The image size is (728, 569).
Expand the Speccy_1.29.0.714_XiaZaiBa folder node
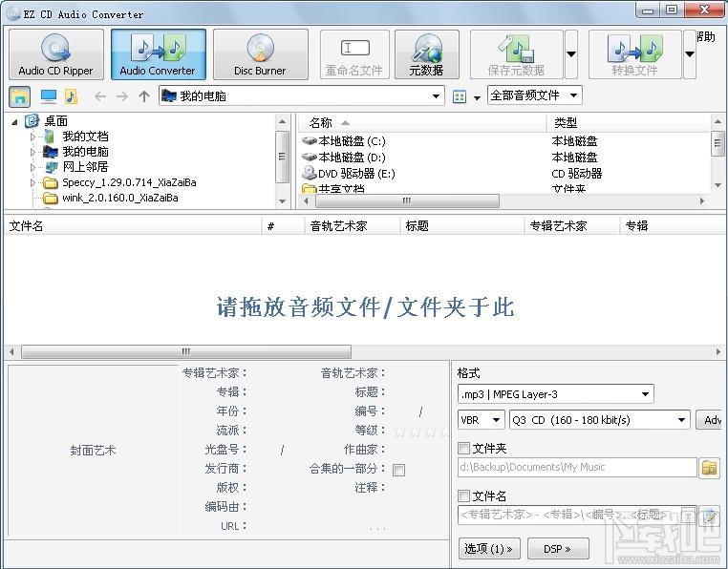coord(32,182)
